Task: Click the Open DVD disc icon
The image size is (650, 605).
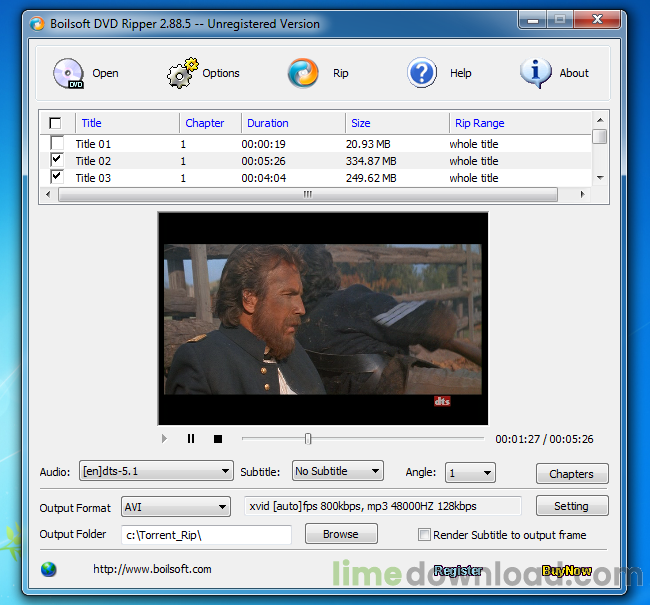Action: point(68,73)
